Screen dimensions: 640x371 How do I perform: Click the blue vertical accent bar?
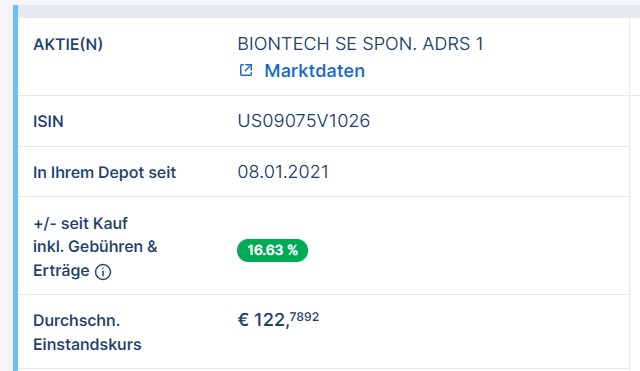pyautogui.click(x=16, y=188)
